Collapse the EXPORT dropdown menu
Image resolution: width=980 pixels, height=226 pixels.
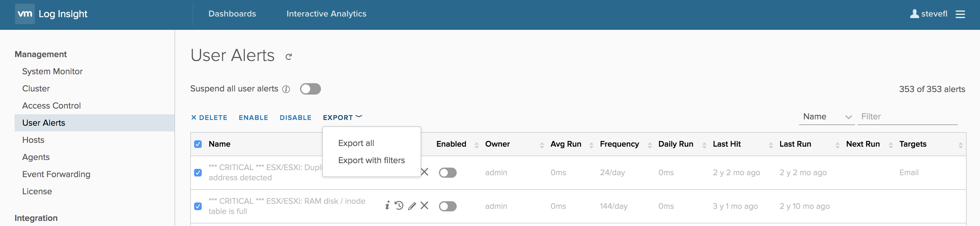(342, 117)
